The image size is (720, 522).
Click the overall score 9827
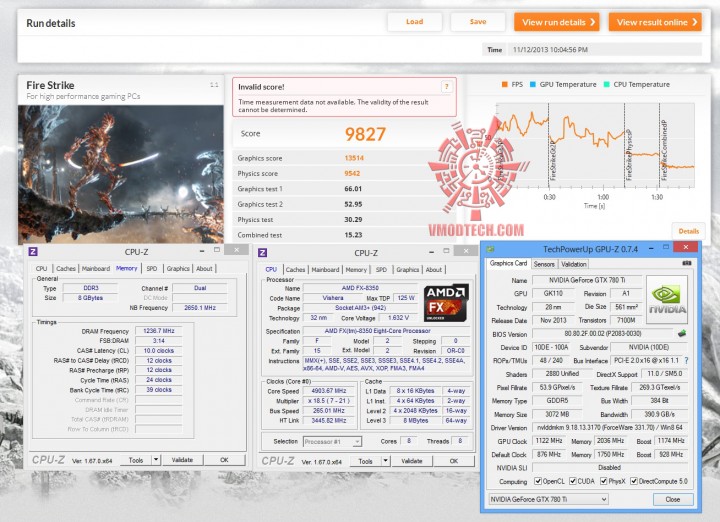point(365,134)
